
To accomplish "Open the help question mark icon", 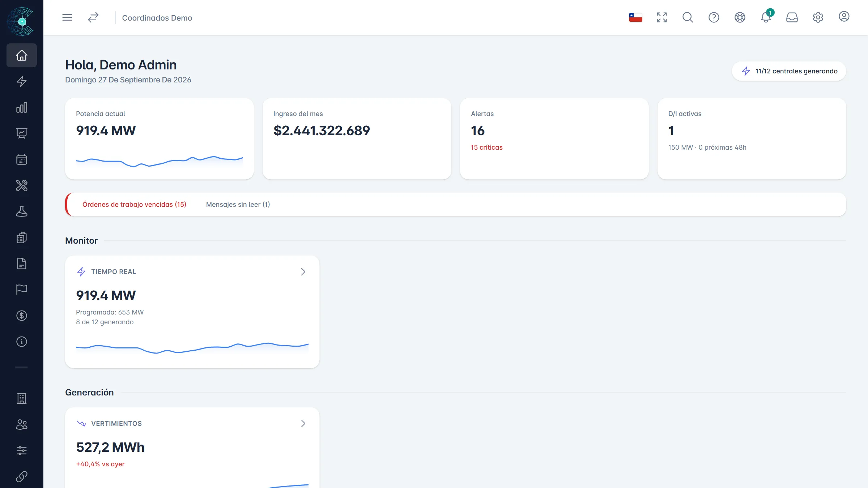I will (x=714, y=17).
